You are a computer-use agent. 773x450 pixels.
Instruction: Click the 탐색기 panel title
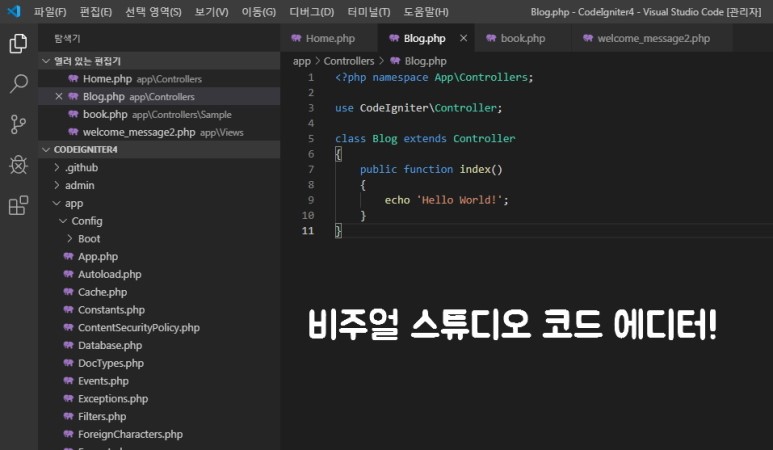[x=67, y=38]
